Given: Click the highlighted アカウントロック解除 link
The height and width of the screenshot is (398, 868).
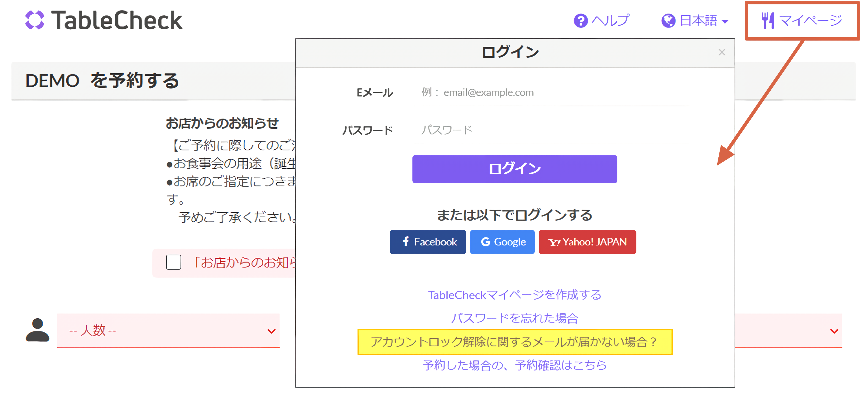Looking at the screenshot, I should coord(514,342).
